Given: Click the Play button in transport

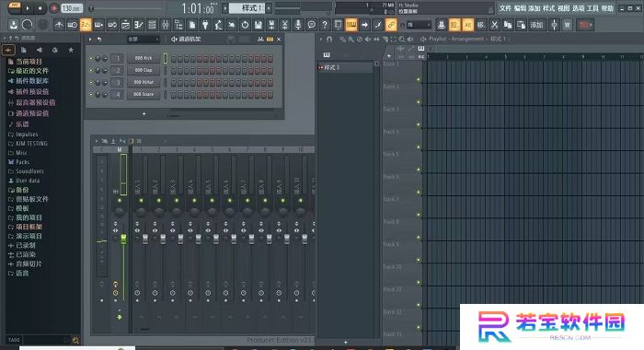Looking at the screenshot, I should click(x=27, y=8).
